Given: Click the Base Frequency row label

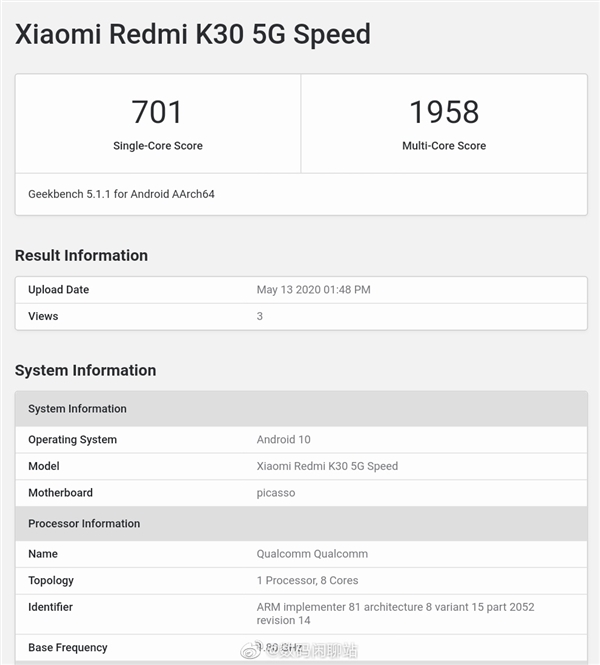Looking at the screenshot, I should click(68, 648).
